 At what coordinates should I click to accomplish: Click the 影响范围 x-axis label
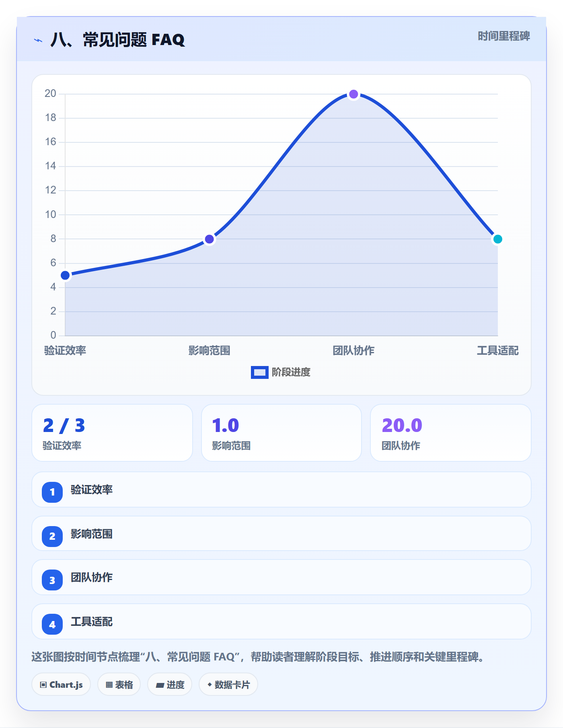(x=210, y=350)
